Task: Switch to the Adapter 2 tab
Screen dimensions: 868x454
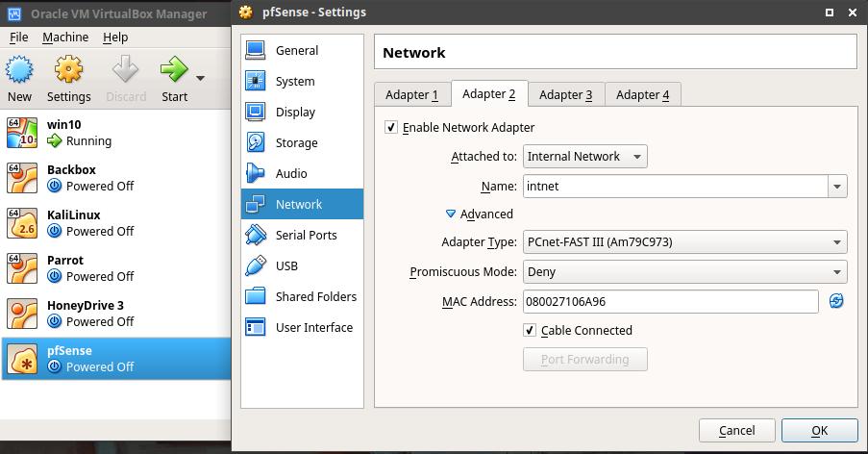Action: click(x=489, y=93)
